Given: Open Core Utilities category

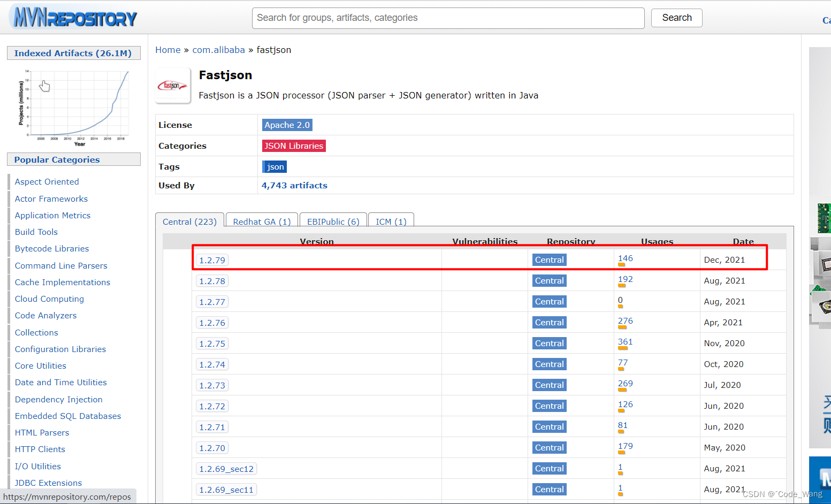Looking at the screenshot, I should tap(41, 365).
